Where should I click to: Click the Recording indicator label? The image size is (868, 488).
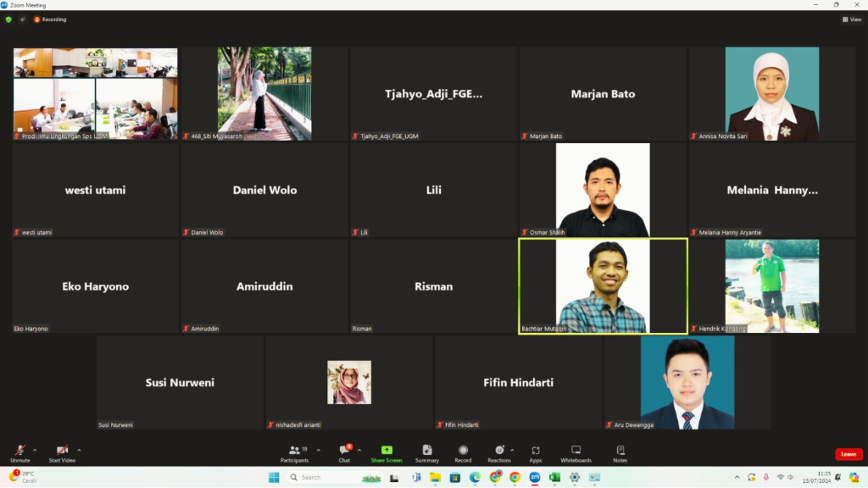click(x=50, y=19)
